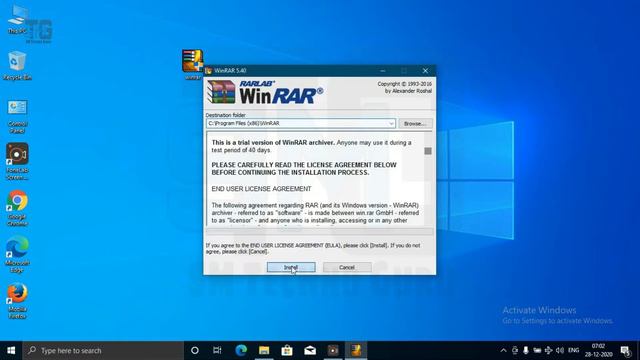The width and height of the screenshot is (640, 360).
Task: Open File Explorer from the taskbar
Action: 264,351
